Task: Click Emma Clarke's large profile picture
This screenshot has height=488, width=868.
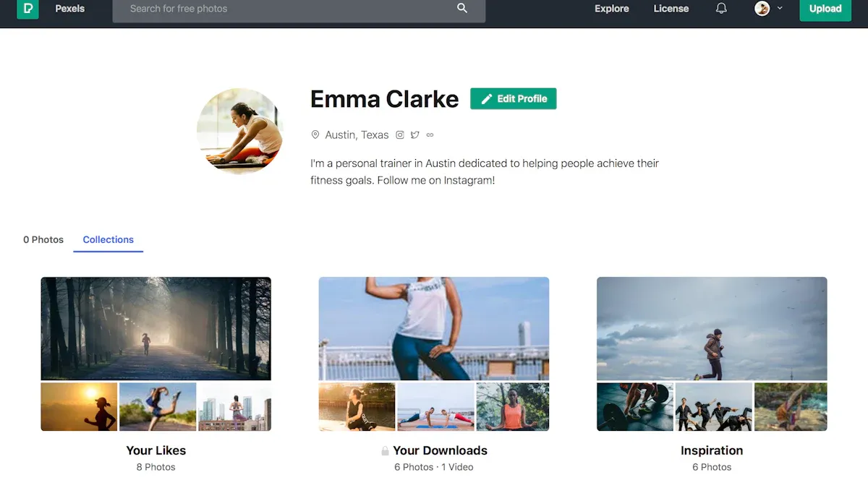Action: point(239,131)
